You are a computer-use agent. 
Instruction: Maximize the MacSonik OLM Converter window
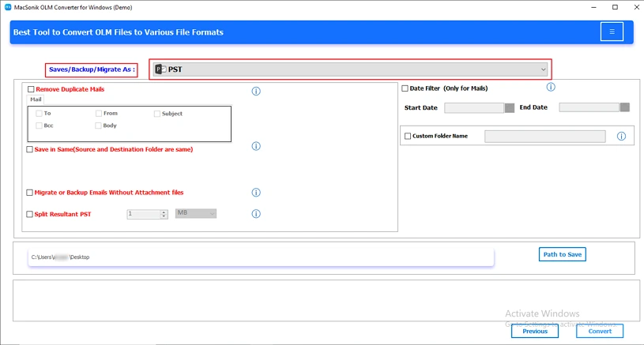[615, 7]
